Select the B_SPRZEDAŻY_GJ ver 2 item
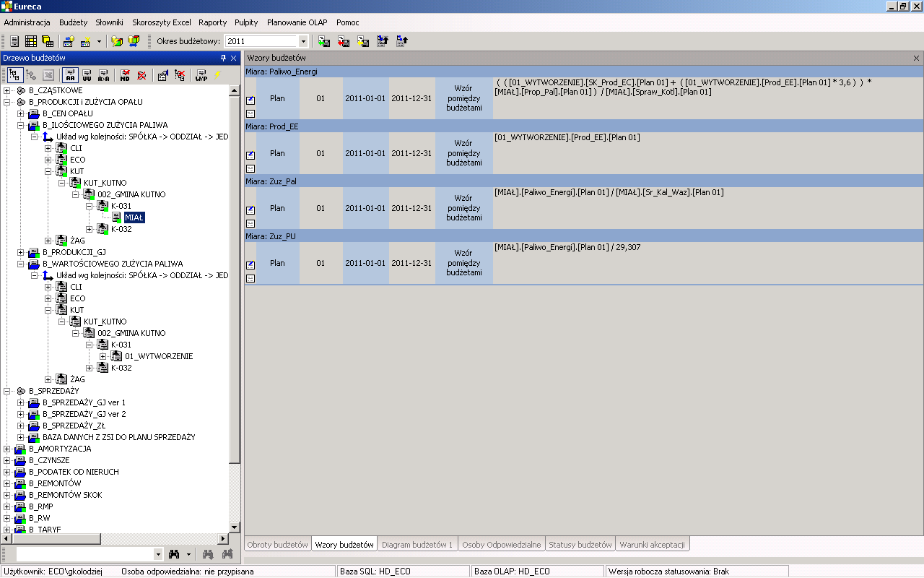The width and height of the screenshot is (924, 578). [84, 414]
